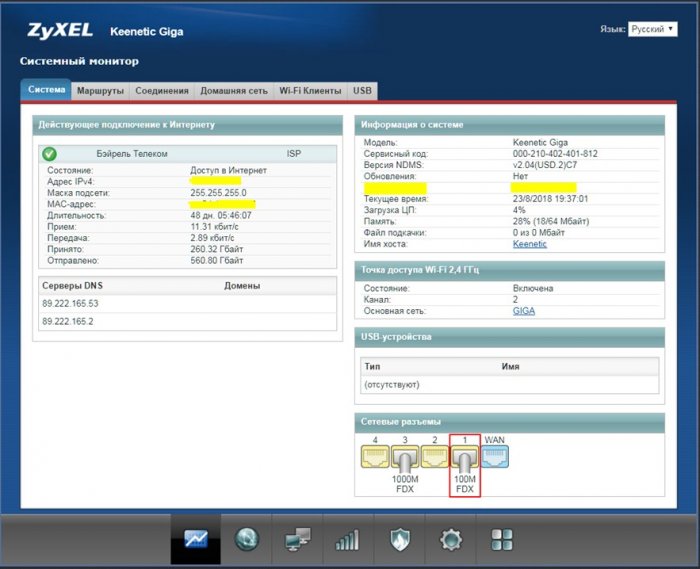Open the System settings gear icon
700x569 pixels.
click(x=449, y=540)
